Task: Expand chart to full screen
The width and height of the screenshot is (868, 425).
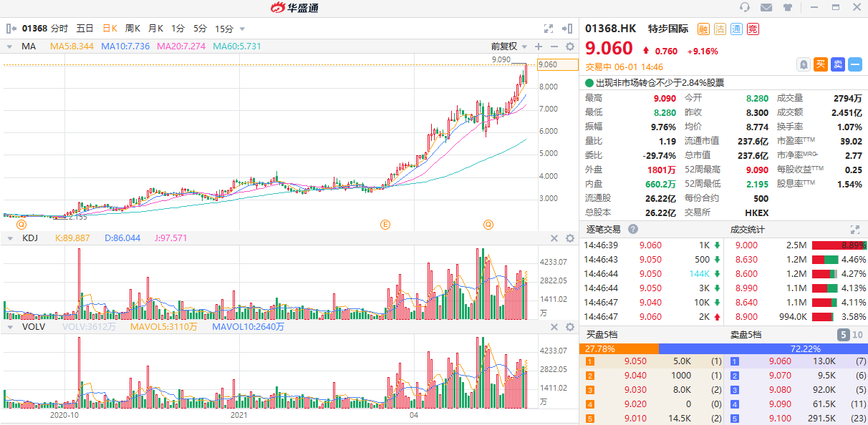Action: [549, 29]
